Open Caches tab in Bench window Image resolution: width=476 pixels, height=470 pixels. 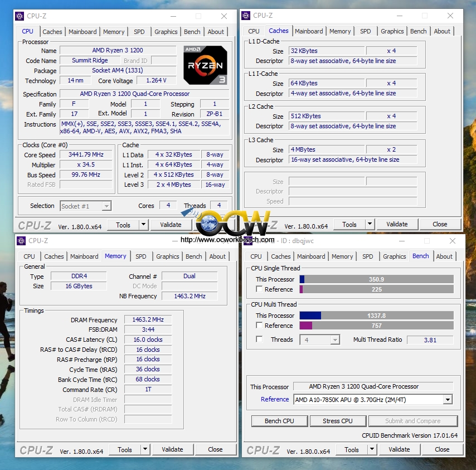click(281, 256)
